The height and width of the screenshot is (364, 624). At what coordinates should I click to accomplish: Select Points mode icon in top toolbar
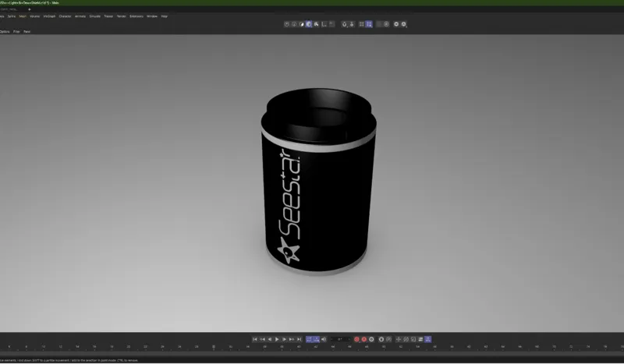286,24
